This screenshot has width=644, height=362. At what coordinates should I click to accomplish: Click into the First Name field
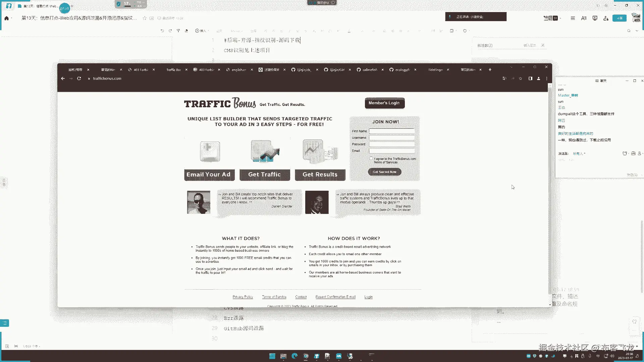[x=392, y=131]
